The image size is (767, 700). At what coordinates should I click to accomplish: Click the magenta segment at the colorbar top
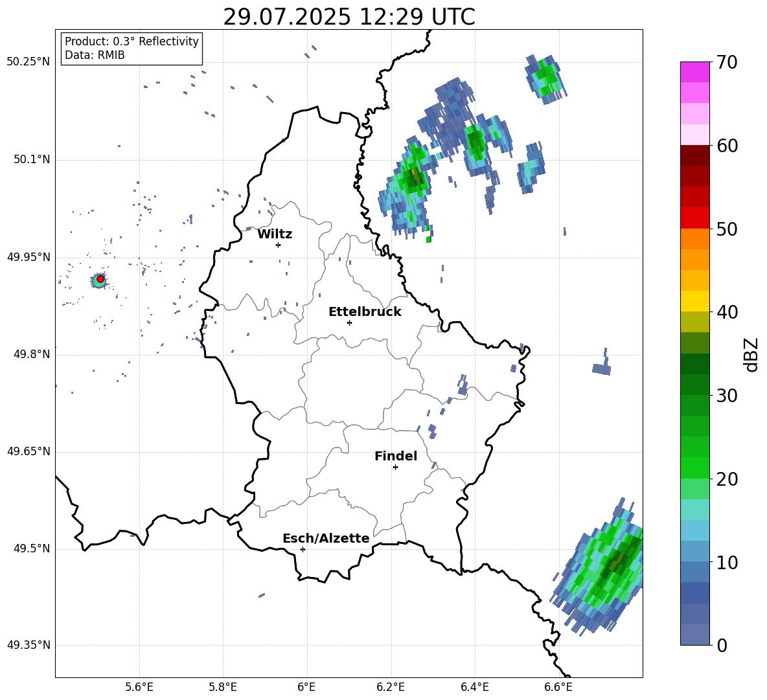(x=695, y=72)
